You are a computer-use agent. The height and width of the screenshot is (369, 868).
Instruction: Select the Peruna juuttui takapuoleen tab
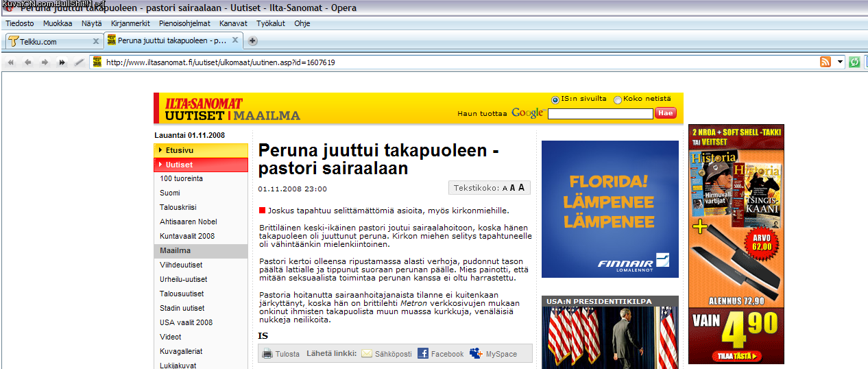point(173,40)
